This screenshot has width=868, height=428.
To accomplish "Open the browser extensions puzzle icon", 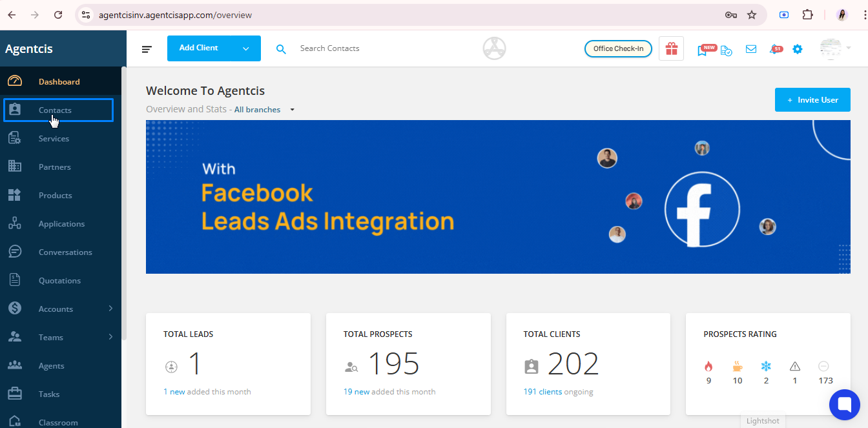I will [x=807, y=15].
